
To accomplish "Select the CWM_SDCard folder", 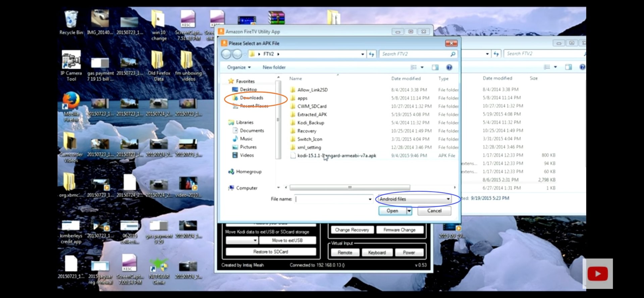I will click(312, 106).
